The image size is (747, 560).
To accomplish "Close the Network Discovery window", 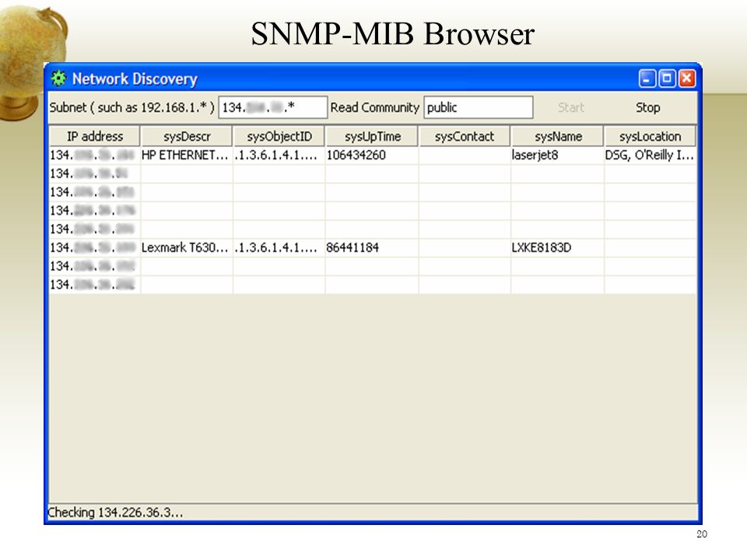I will tap(687, 79).
